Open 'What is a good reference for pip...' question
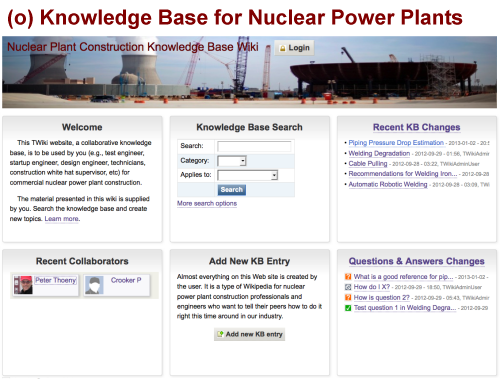The height and width of the screenshot is (380, 500). (x=403, y=277)
